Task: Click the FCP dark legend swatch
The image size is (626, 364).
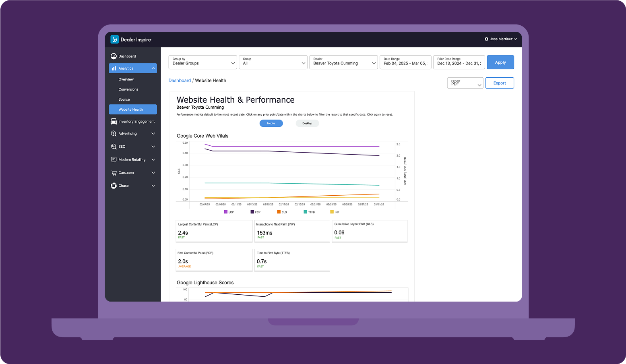Action: click(x=252, y=212)
